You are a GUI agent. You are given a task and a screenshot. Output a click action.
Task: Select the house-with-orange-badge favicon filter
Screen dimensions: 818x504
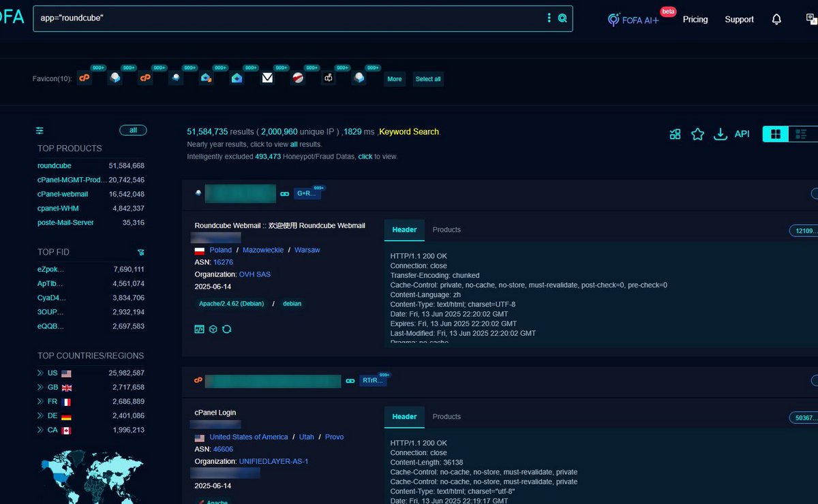point(207,78)
